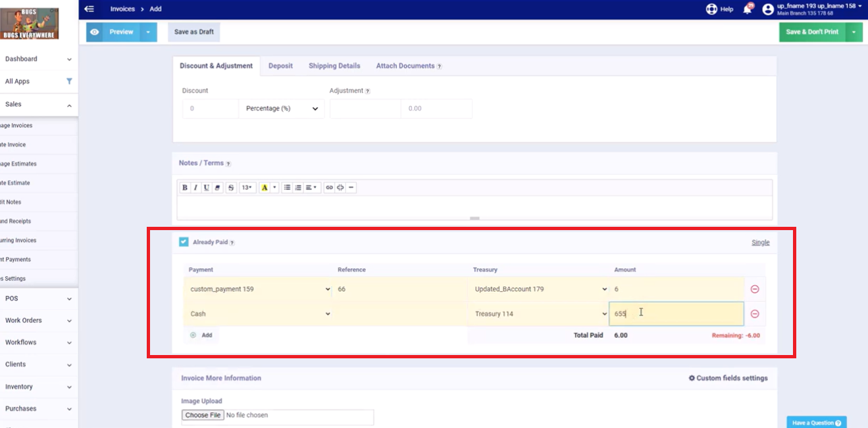Remove the Cash payment row
Image resolution: width=868 pixels, height=428 pixels.
coord(755,314)
